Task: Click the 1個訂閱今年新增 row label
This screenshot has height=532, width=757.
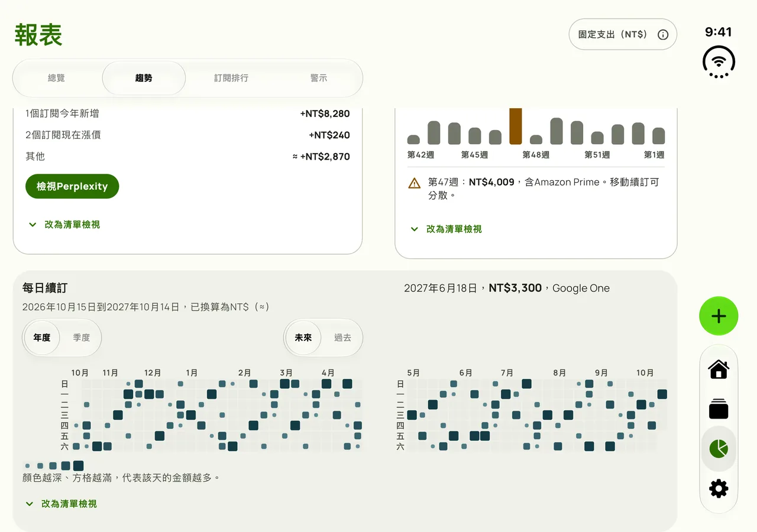Action: click(62, 113)
